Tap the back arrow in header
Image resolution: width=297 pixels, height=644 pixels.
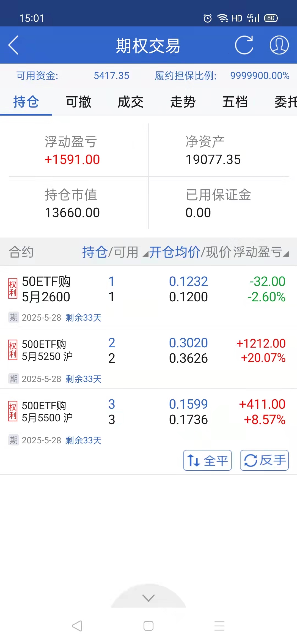point(13,45)
